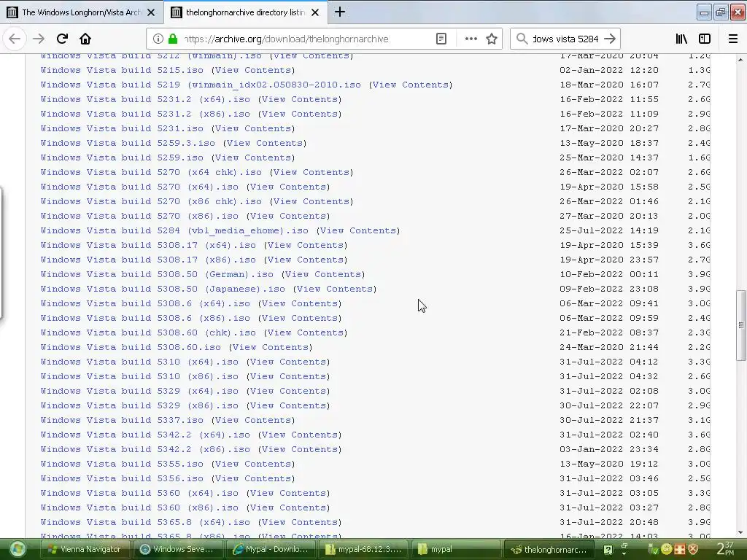
Task: Open Windows Vista build 5270 (x64 chk).iso
Action: [x=151, y=172]
